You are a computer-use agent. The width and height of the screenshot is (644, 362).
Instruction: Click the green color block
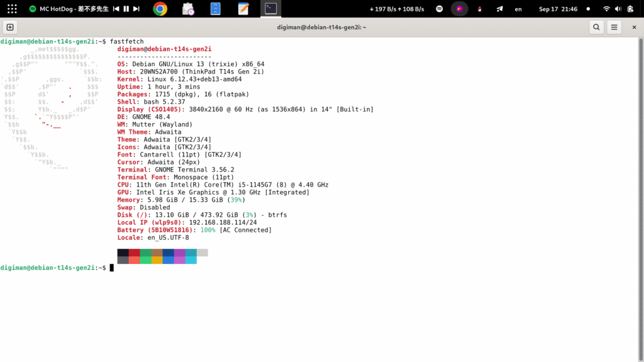click(146, 253)
